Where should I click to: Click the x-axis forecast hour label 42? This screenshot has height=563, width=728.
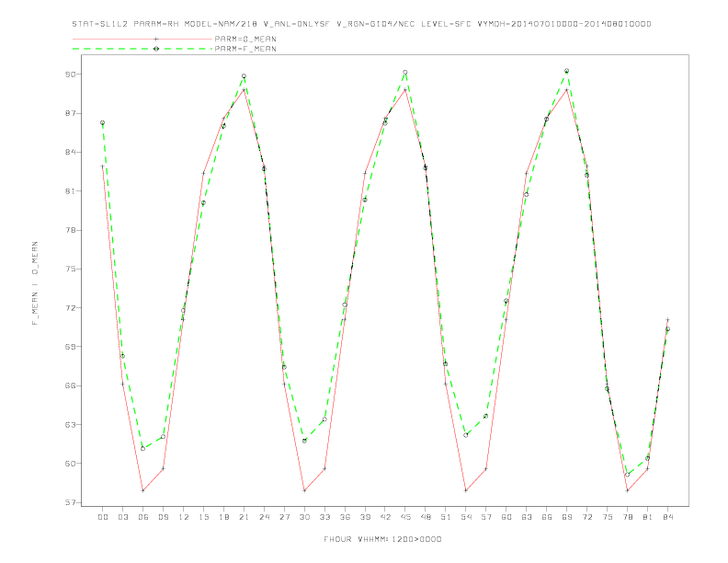385,517
